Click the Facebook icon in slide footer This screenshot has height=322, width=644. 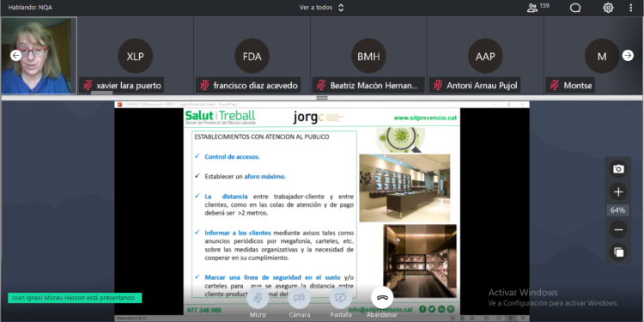422,309
